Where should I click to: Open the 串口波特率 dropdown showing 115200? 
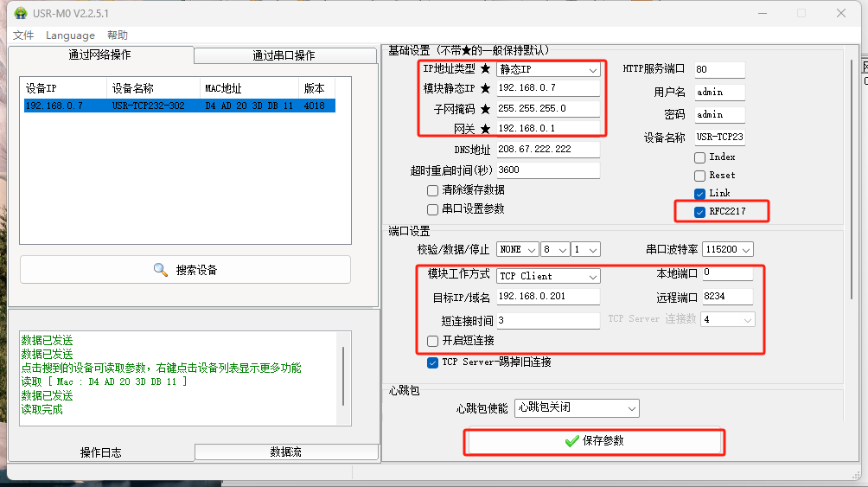[x=727, y=249]
